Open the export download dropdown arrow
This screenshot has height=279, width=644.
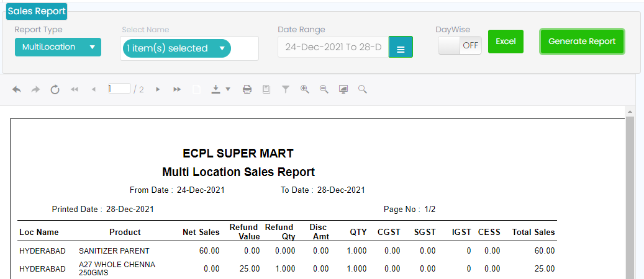point(228,89)
